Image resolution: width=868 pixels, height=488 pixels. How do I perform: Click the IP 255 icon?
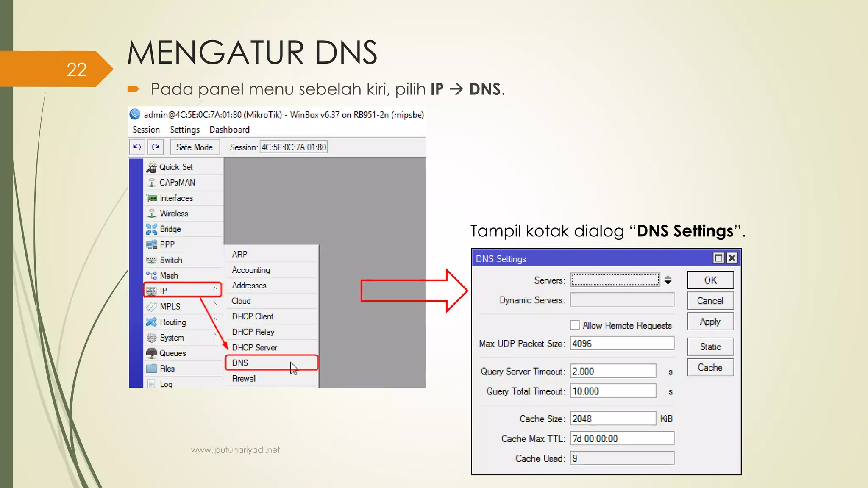(x=151, y=291)
